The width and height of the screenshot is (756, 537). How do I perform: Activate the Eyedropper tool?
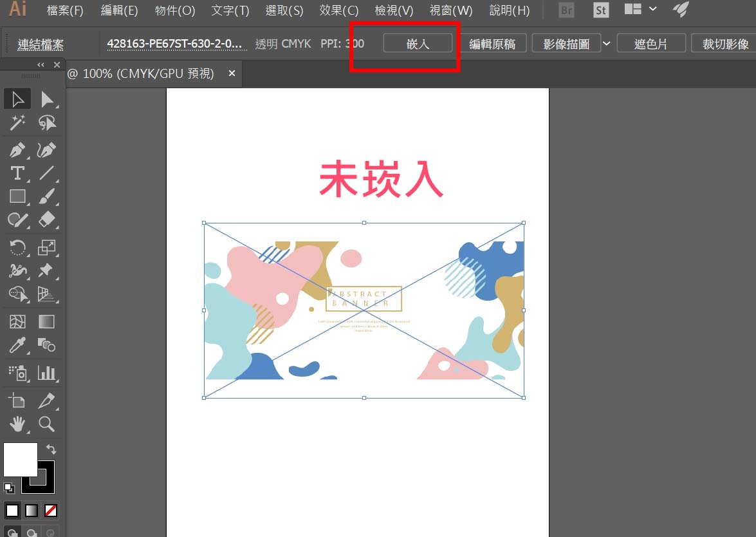[17, 344]
